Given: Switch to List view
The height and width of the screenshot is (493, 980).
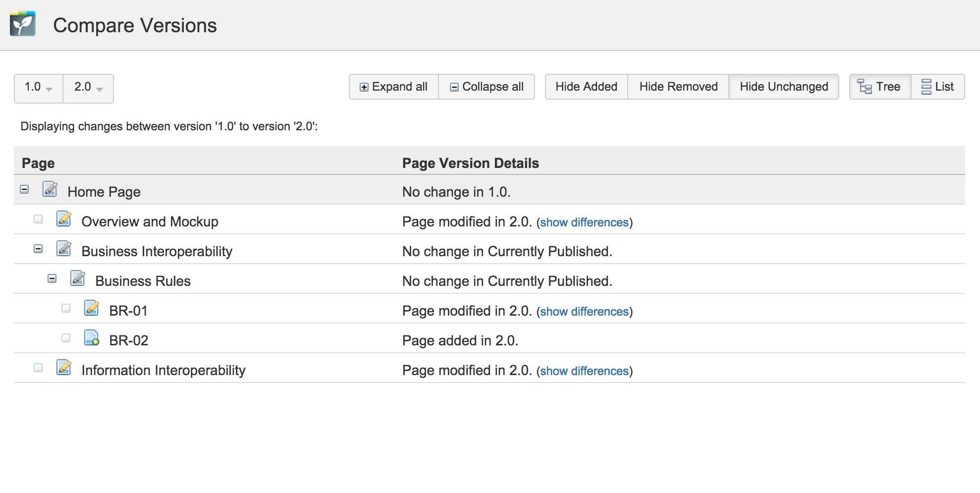Looking at the screenshot, I should coord(938,87).
